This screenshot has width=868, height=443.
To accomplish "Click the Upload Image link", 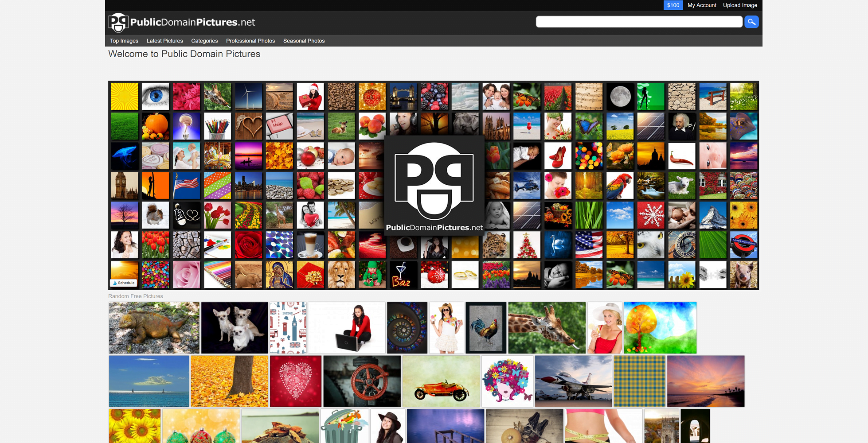I will 739,5.
